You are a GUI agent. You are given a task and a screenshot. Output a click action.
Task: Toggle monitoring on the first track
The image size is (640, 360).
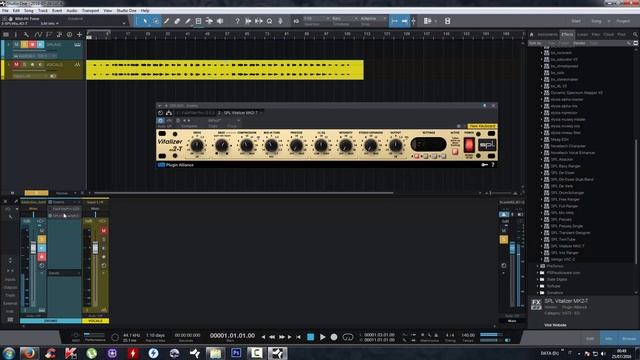(40, 44)
